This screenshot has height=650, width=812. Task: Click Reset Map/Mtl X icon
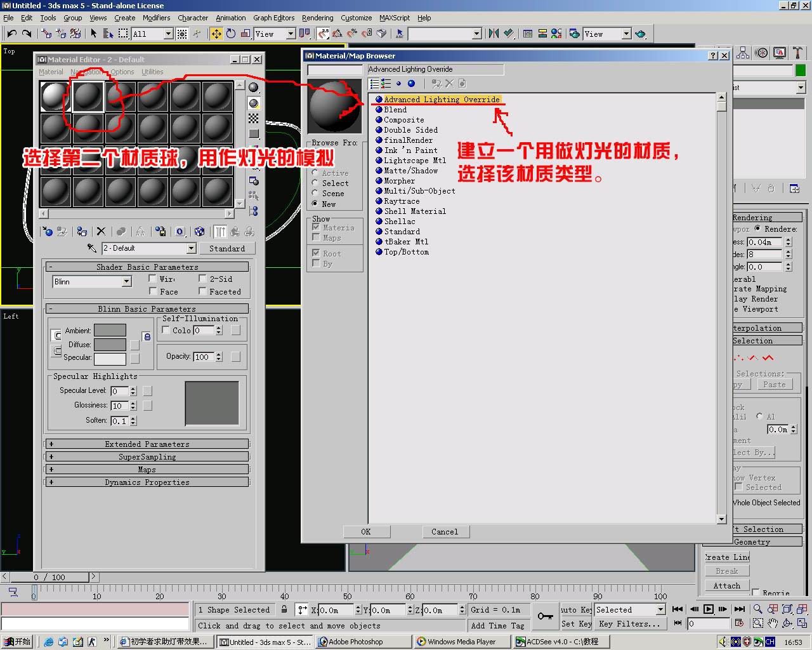point(101,232)
